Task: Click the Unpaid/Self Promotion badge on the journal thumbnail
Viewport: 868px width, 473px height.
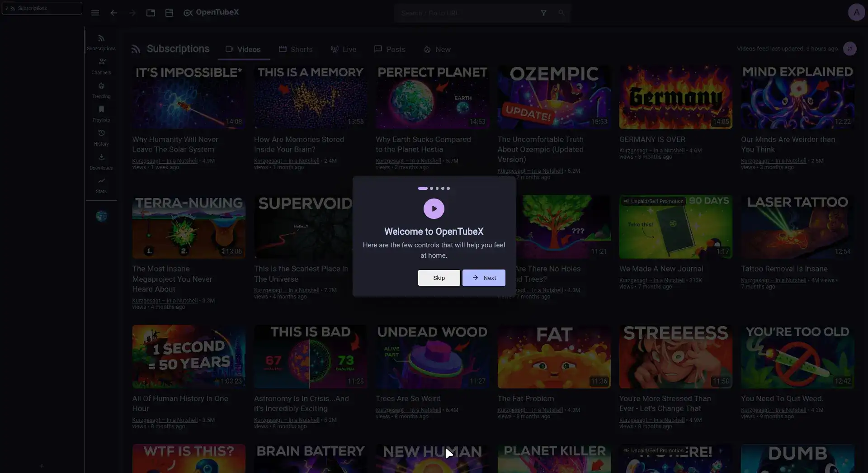Action: 653,201
